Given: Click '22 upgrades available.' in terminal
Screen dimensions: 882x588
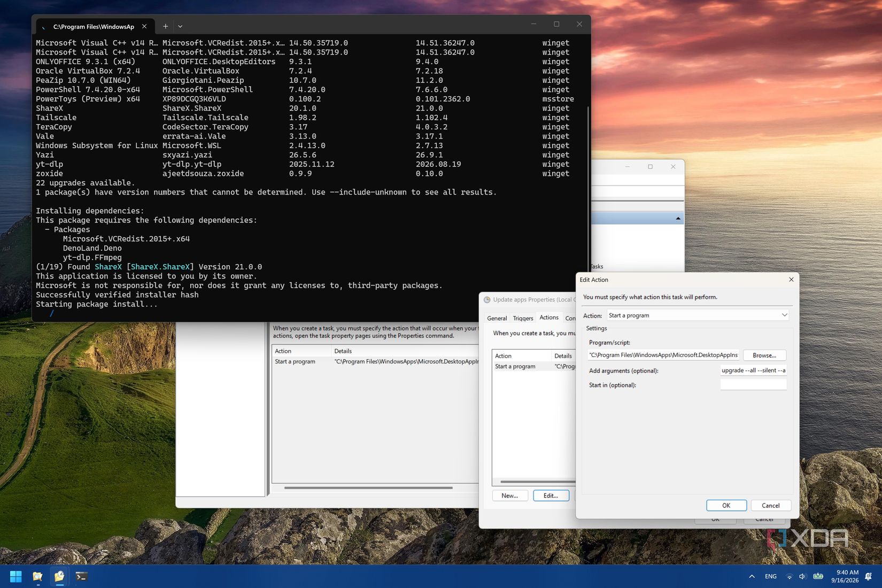Looking at the screenshot, I should pyautogui.click(x=86, y=183).
